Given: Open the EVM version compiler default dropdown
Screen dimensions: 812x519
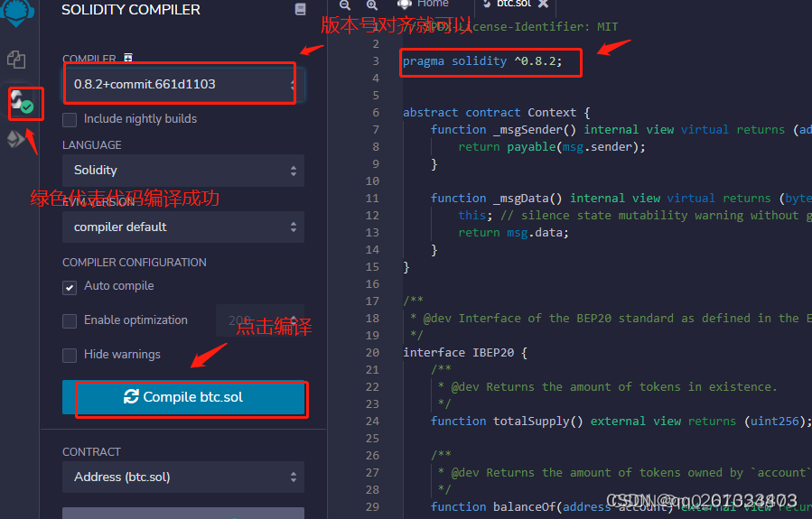Looking at the screenshot, I should pos(183,227).
